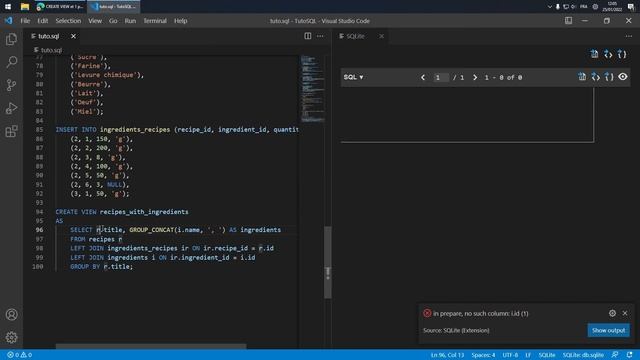Viewport: 640px width, 360px height.
Task: Click the page number input field
Action: click(x=441, y=77)
